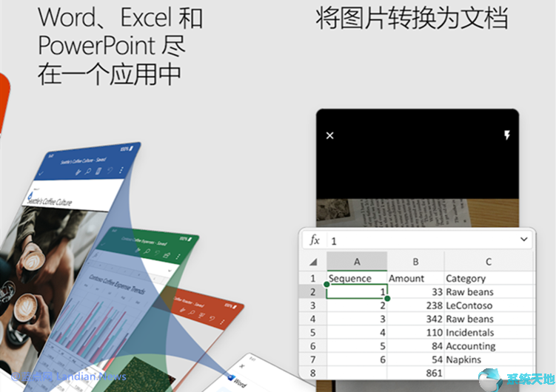Select column A header
Screen dimensions: 556x392
point(357,262)
